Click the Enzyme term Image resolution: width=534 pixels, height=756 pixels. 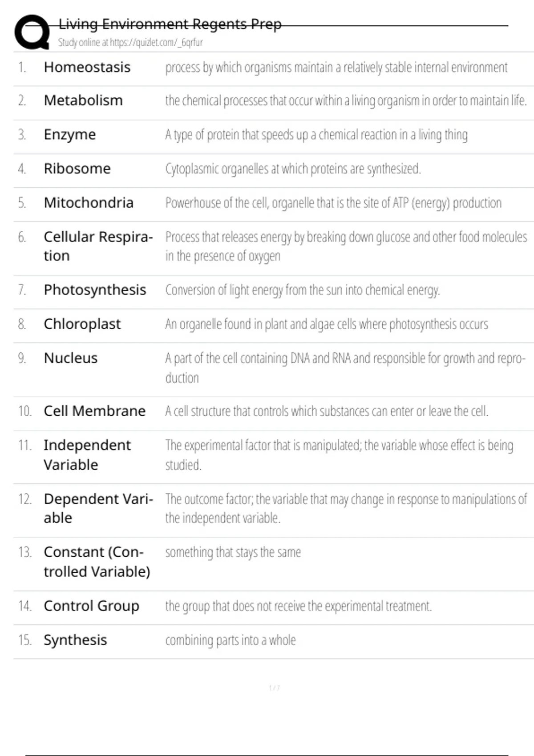point(70,134)
